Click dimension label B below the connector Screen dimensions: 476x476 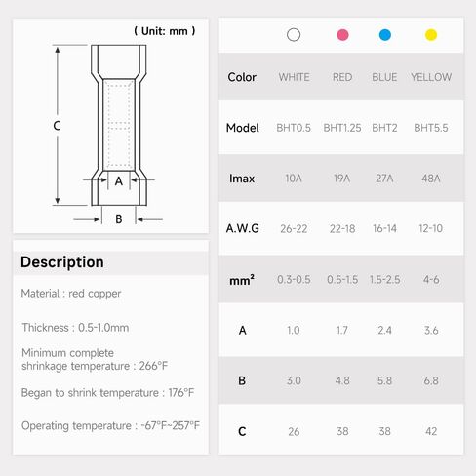tap(119, 219)
